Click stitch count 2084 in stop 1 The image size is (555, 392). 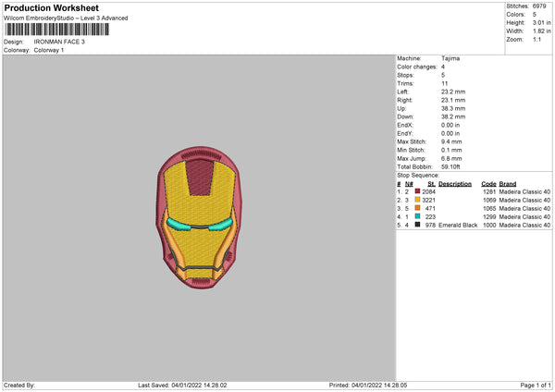pyautogui.click(x=428, y=191)
